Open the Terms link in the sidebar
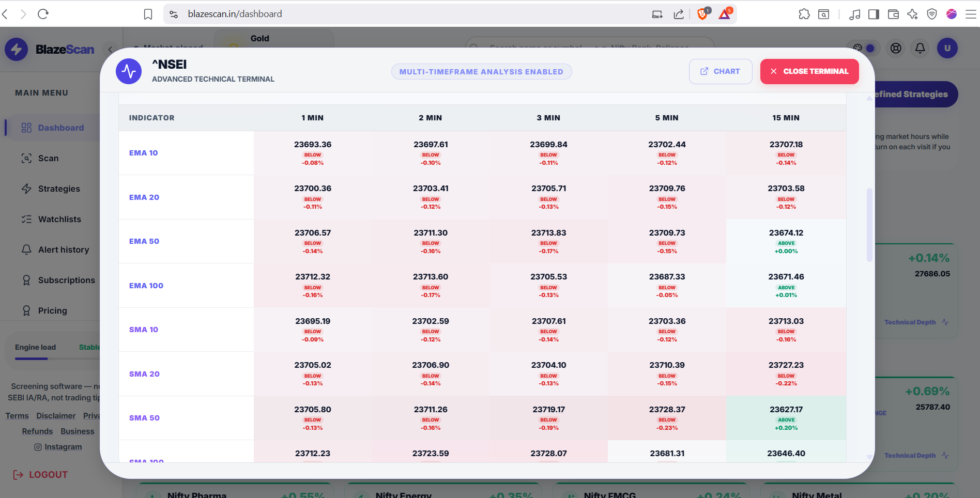980x498 pixels. coord(17,416)
